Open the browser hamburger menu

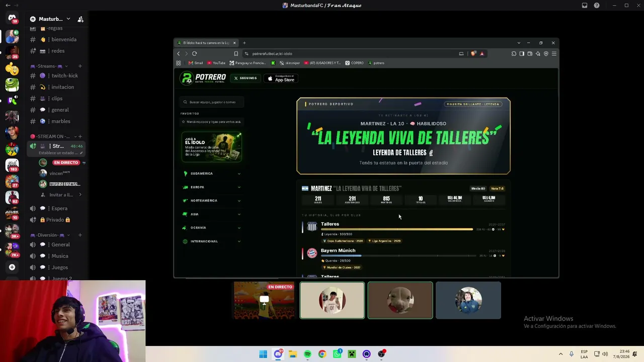(554, 53)
